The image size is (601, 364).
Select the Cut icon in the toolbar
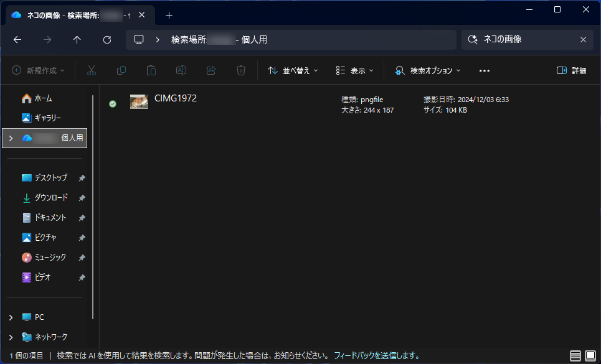click(92, 70)
